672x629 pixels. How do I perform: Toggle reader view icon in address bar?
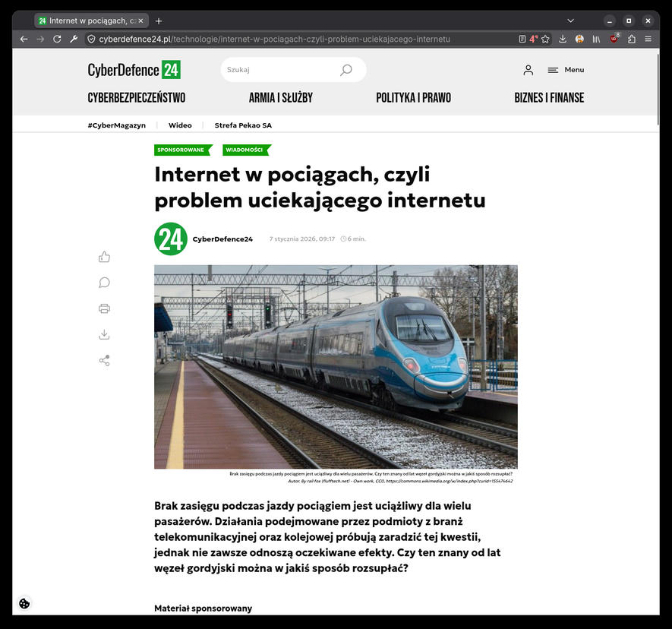522,39
